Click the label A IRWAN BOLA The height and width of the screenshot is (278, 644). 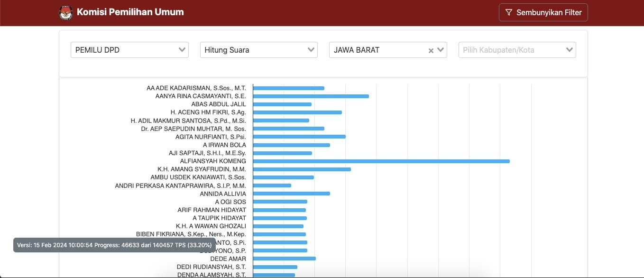pos(224,145)
